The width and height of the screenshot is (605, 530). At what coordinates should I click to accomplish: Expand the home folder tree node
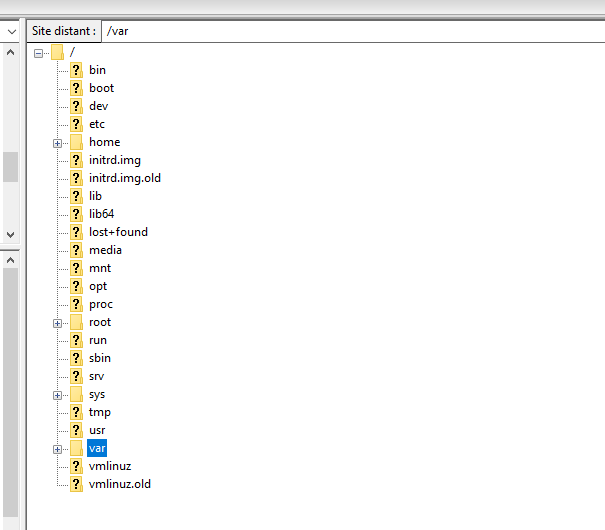tap(58, 143)
